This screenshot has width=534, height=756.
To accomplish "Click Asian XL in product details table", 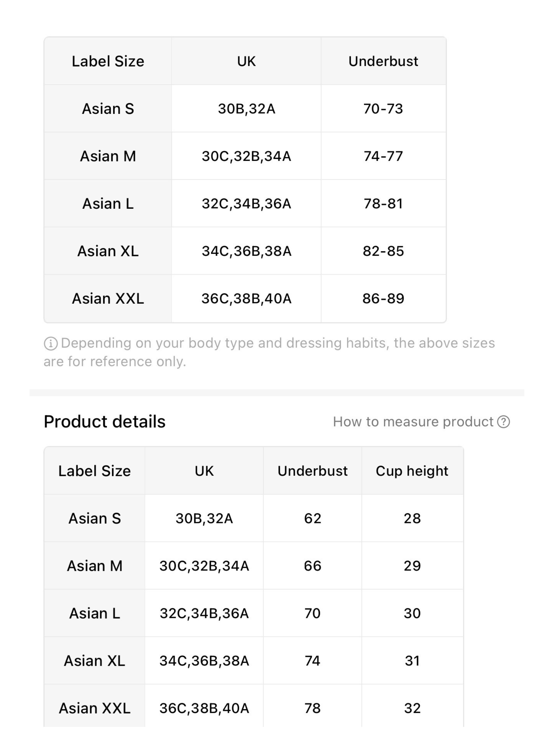I will [x=95, y=661].
